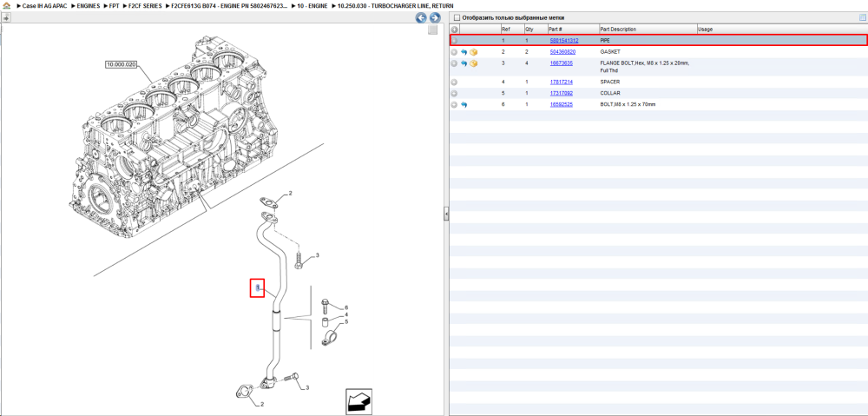Click the circle icon on the PIPE row

(x=454, y=41)
